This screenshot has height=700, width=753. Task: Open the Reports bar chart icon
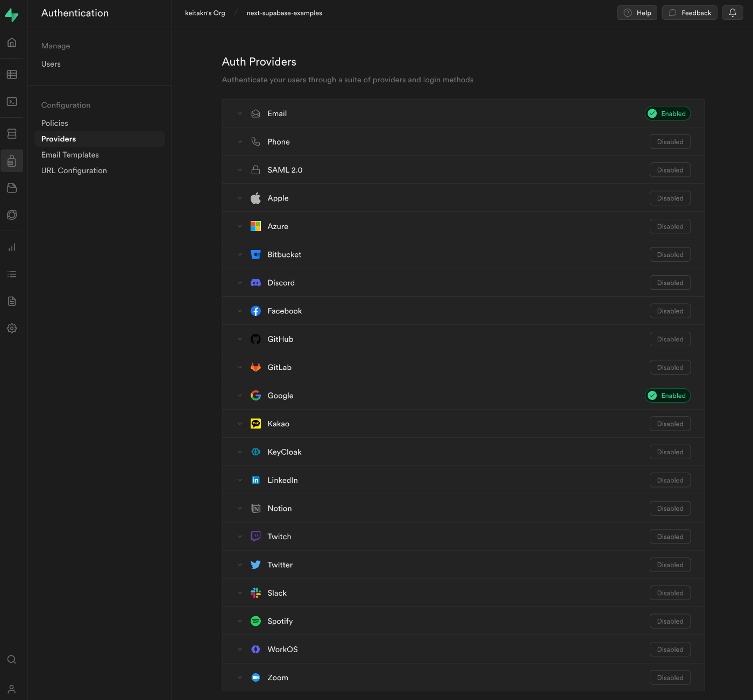[x=12, y=247]
